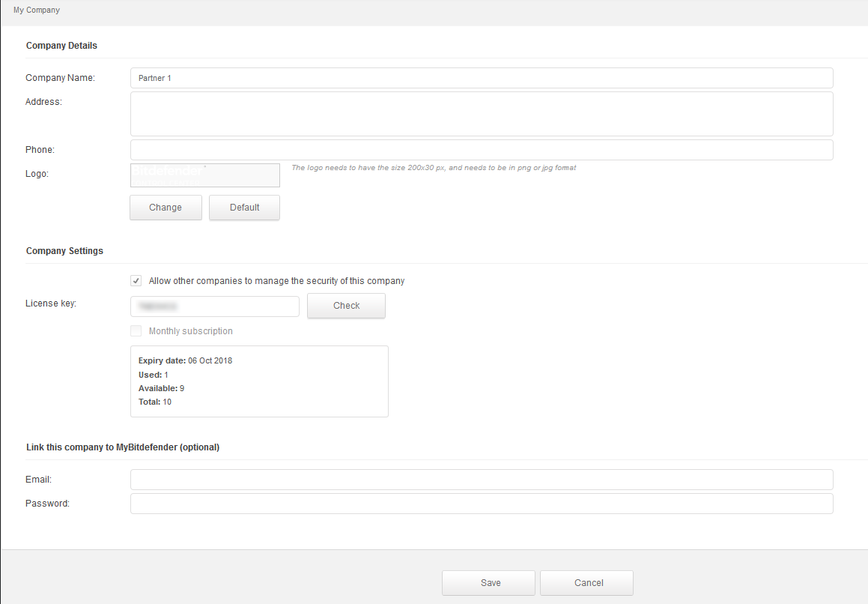Click the Expiry date line in license info
The height and width of the screenshot is (604, 868).
[185, 360]
